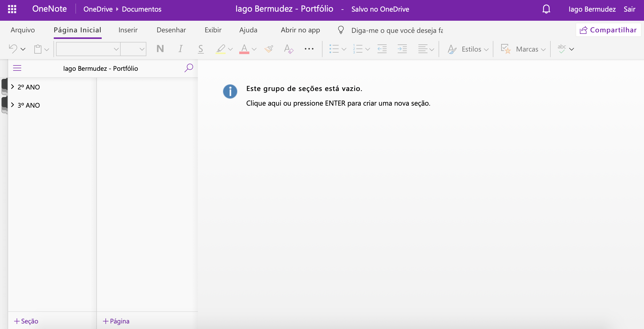Open bullet style dropdown arrow

pyautogui.click(x=344, y=49)
